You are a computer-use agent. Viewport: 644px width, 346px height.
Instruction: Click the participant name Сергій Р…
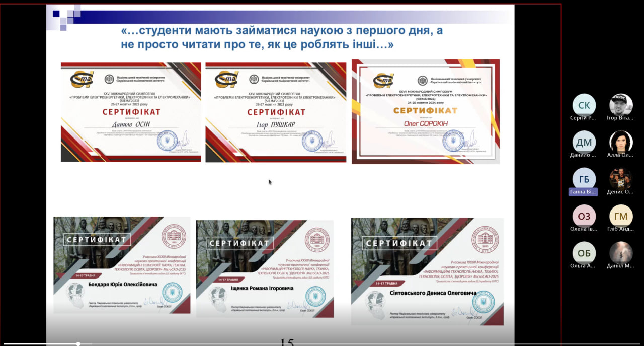(x=583, y=118)
